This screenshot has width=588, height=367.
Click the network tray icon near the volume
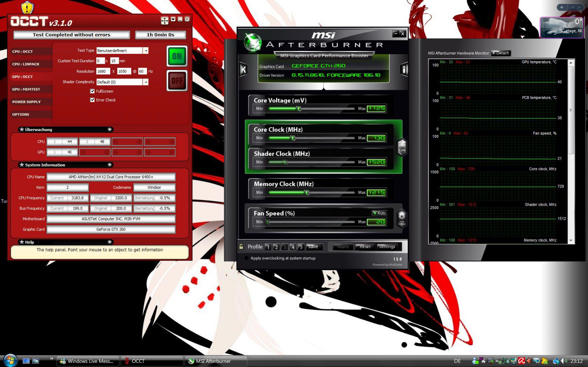click(x=556, y=361)
